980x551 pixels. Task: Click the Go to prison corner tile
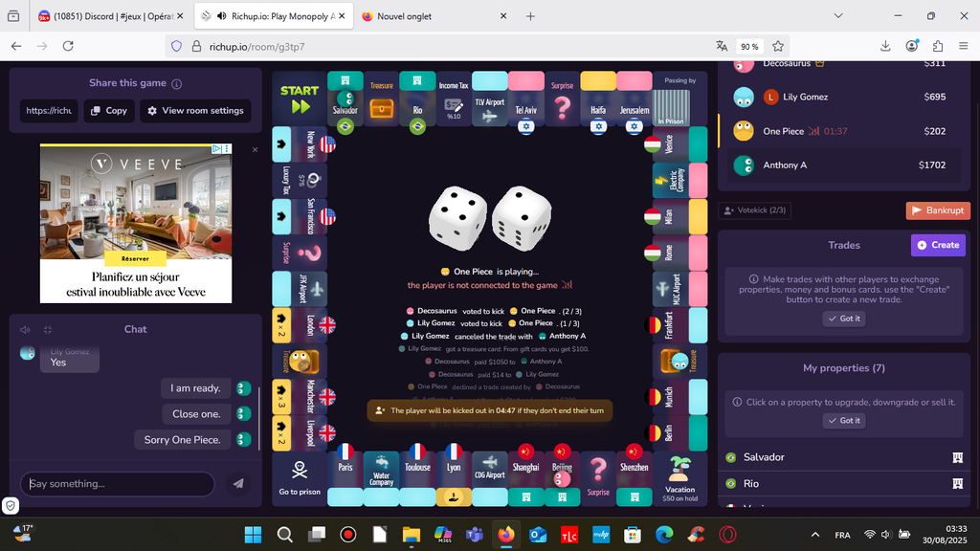[300, 478]
